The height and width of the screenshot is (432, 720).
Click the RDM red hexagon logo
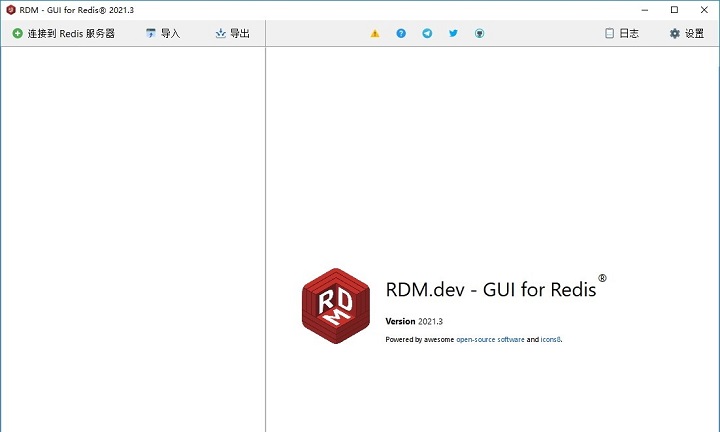coord(336,306)
